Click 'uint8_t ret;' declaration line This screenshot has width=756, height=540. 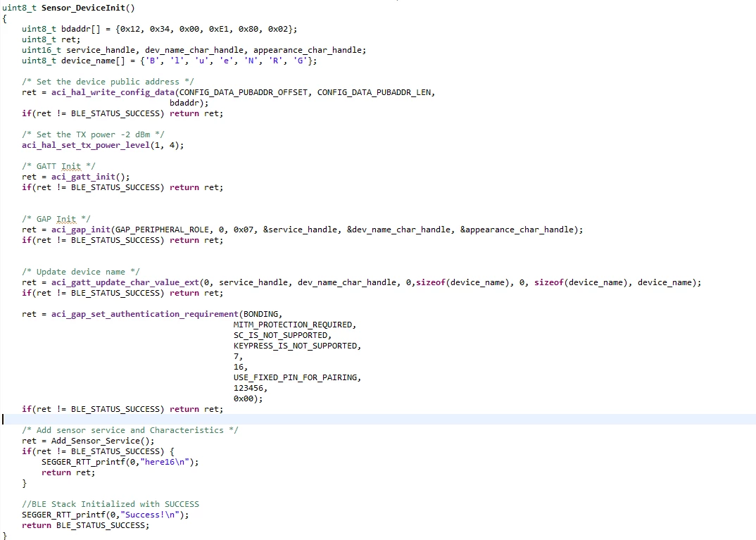coord(51,39)
